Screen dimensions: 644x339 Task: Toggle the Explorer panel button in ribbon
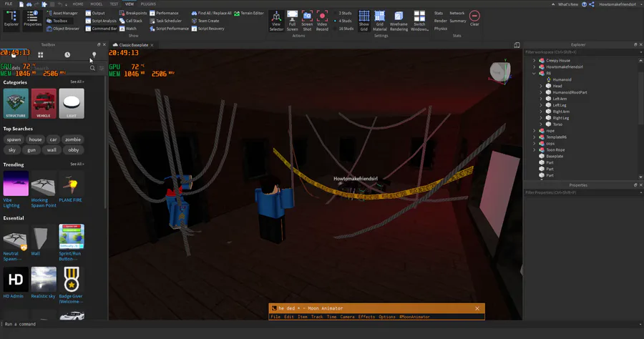(x=11, y=19)
